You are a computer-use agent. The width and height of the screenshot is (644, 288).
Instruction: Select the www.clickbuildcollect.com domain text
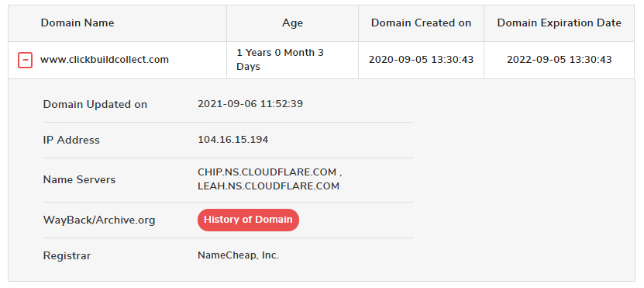click(x=105, y=60)
